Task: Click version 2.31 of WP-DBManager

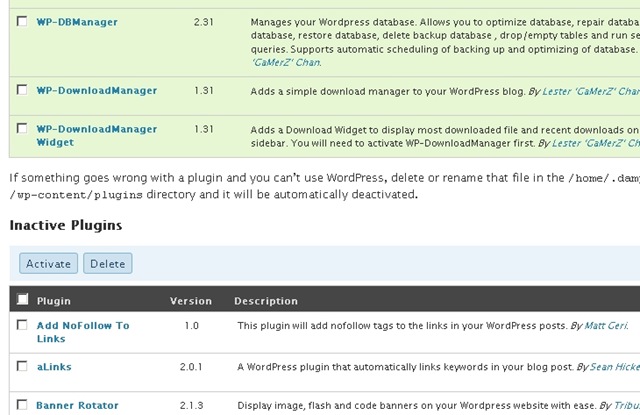Action: [x=203, y=22]
